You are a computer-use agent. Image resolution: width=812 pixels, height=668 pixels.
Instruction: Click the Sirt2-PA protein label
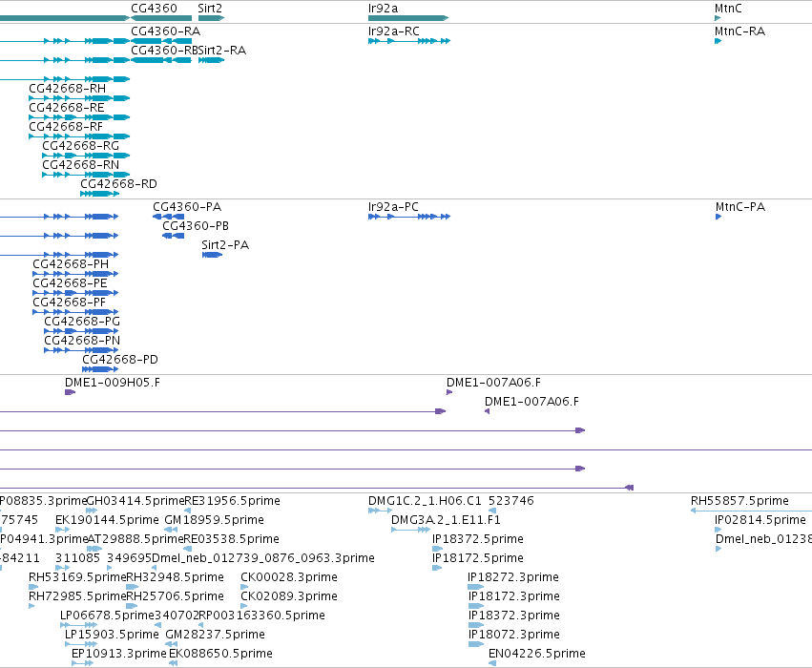tap(225, 245)
